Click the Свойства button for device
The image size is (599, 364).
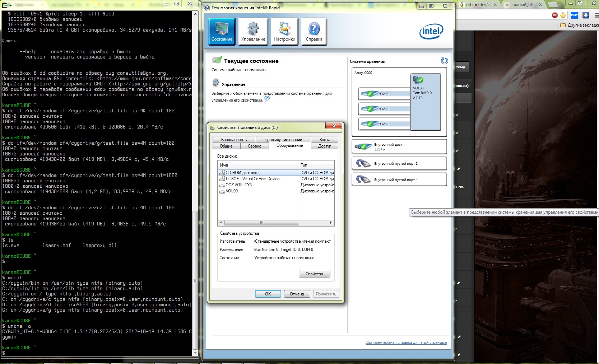(314, 274)
